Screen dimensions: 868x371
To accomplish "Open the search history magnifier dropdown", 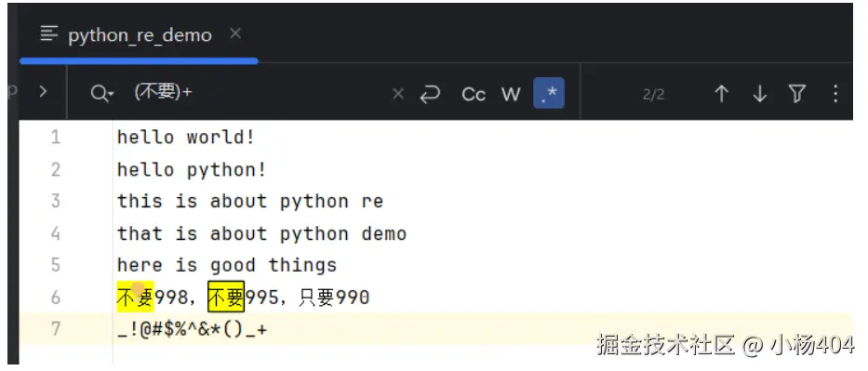I will 101,93.
